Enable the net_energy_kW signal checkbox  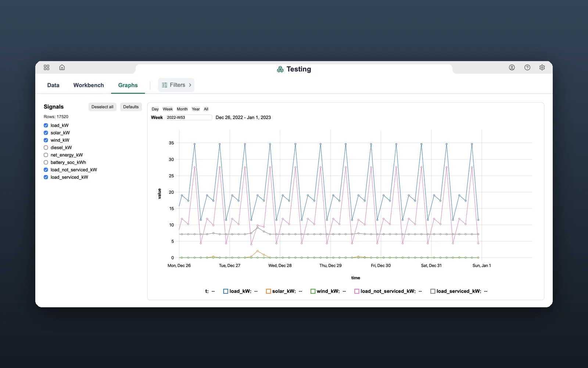(46, 155)
